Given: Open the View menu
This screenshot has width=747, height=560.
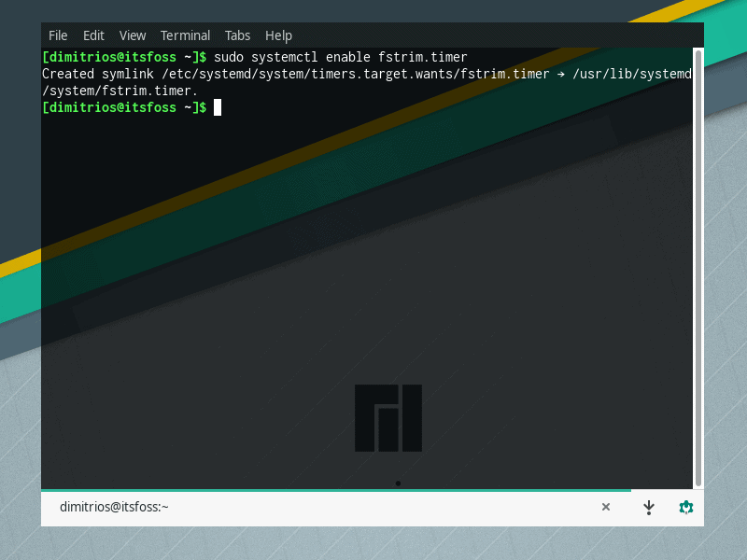Looking at the screenshot, I should click(133, 35).
